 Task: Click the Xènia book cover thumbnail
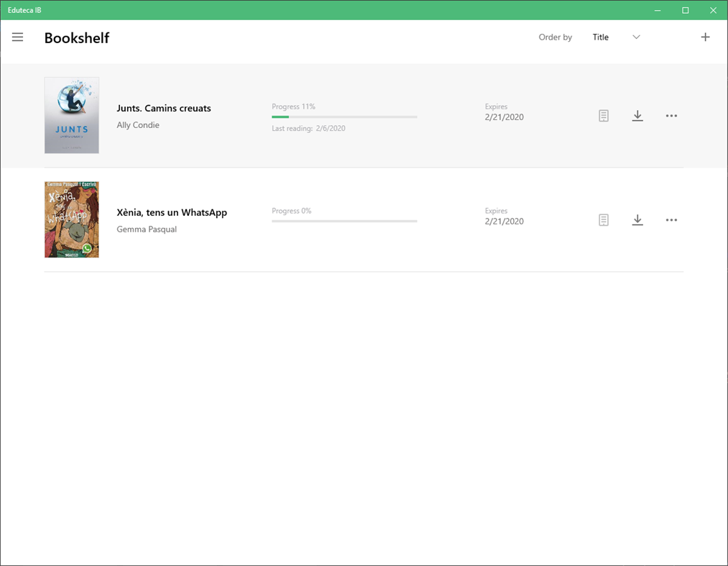(71, 219)
